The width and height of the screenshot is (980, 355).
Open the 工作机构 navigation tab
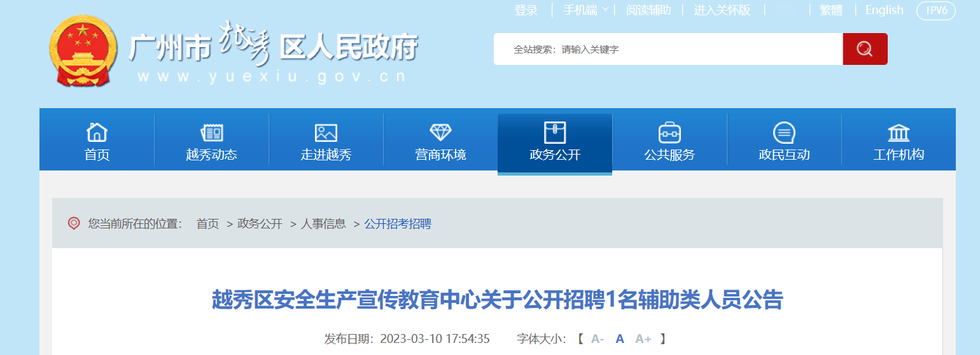899,139
